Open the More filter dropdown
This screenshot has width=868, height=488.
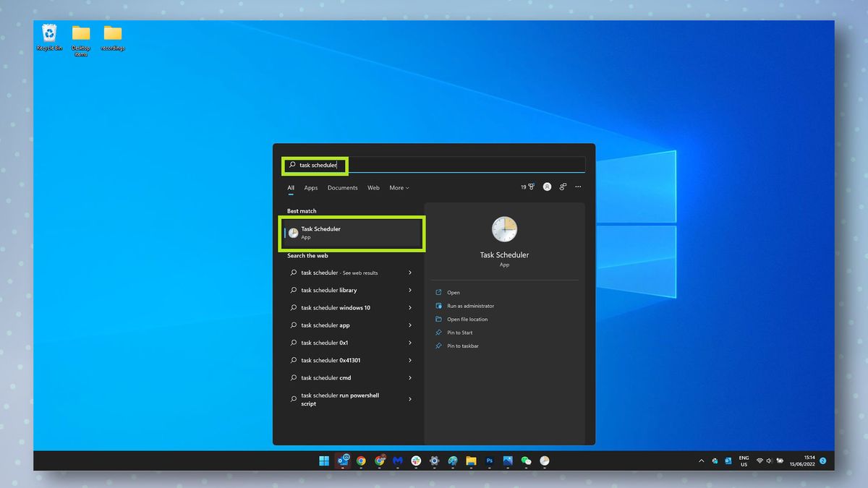click(399, 187)
